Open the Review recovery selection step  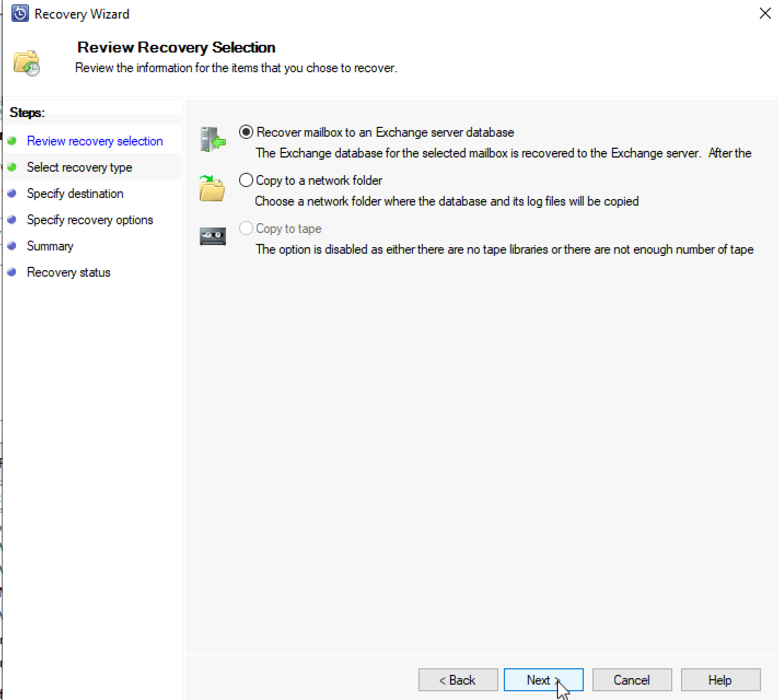(95, 141)
